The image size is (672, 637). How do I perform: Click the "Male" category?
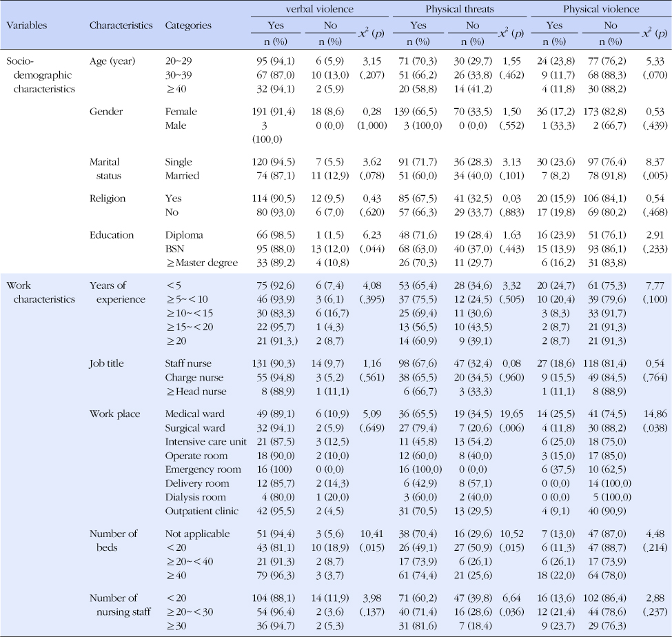(x=176, y=125)
